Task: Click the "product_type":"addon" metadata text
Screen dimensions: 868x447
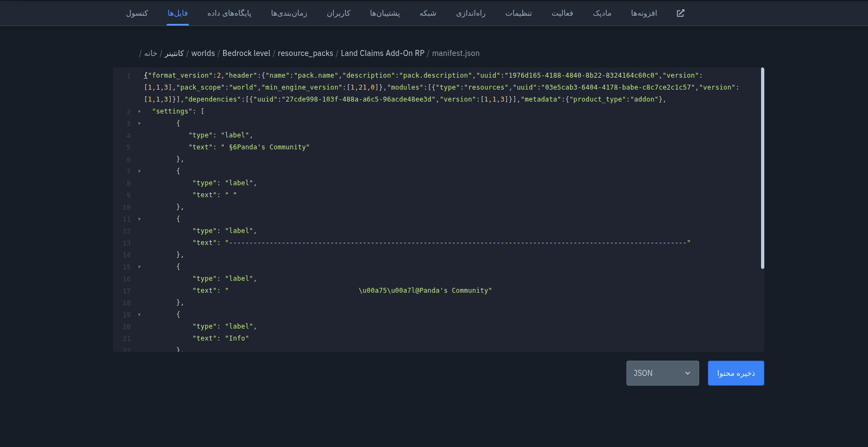Action: point(614,99)
